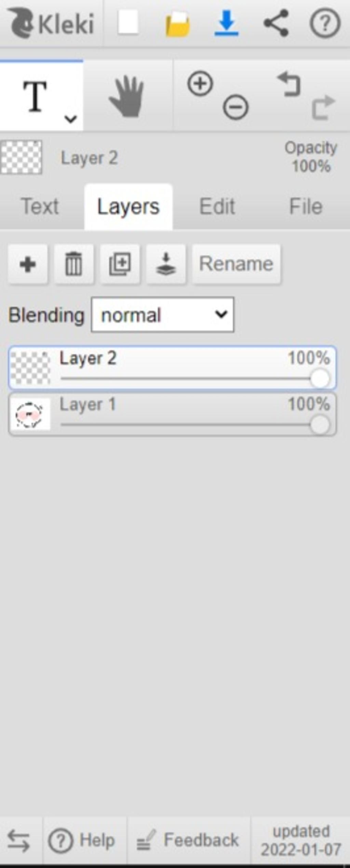
Task: Add a new layer with plus button
Action: (x=28, y=264)
